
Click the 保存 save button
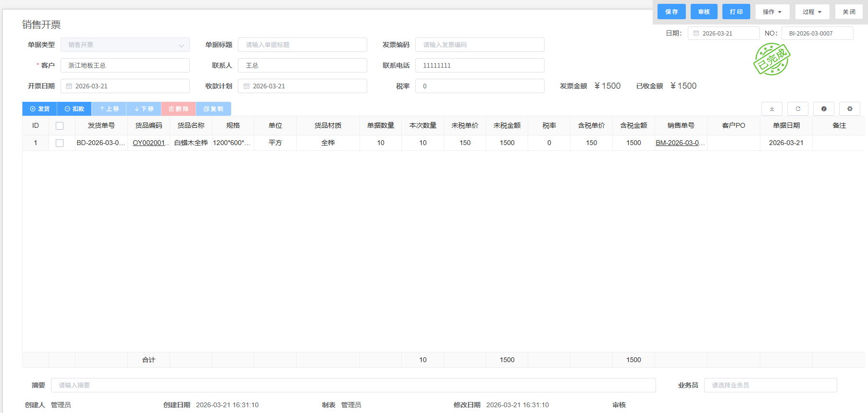(671, 12)
